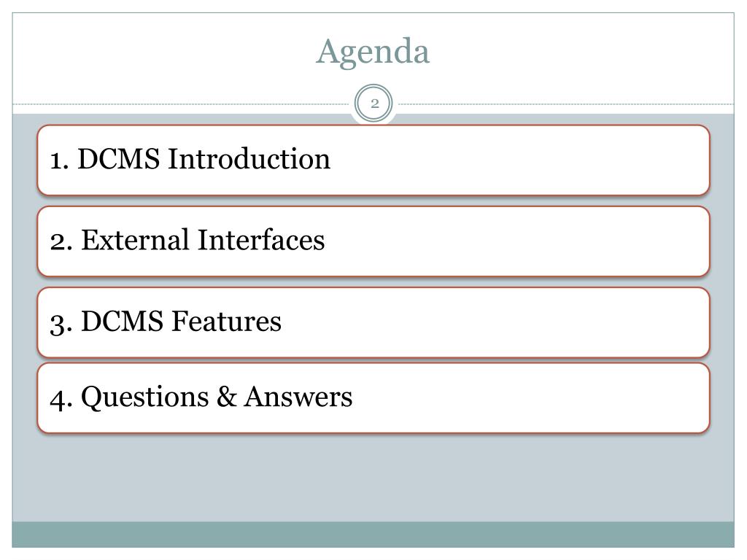Image resolution: width=747 pixels, height=560 pixels.
Task: Click the ampersand in the fourth item
Action: coord(227,396)
